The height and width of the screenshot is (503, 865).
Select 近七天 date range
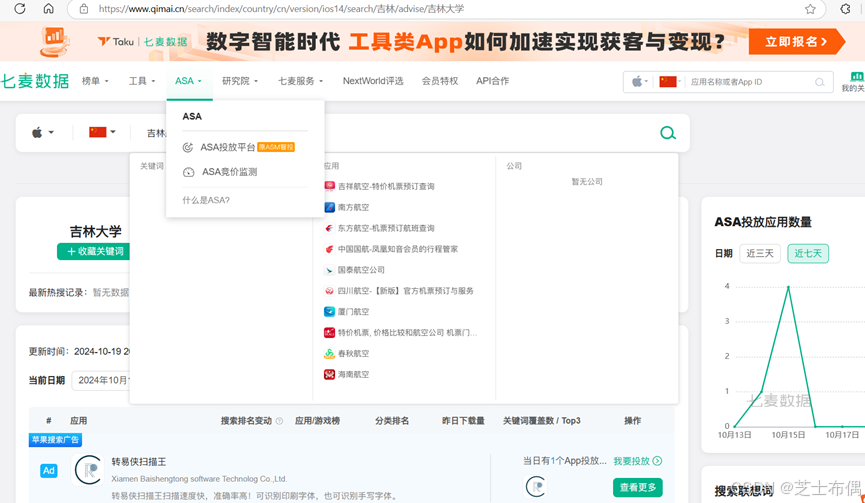click(x=808, y=253)
